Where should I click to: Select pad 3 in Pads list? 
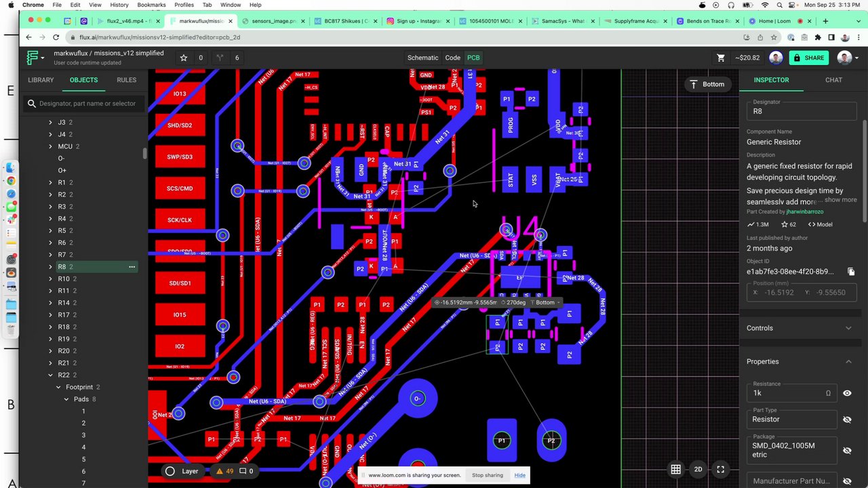tap(83, 435)
